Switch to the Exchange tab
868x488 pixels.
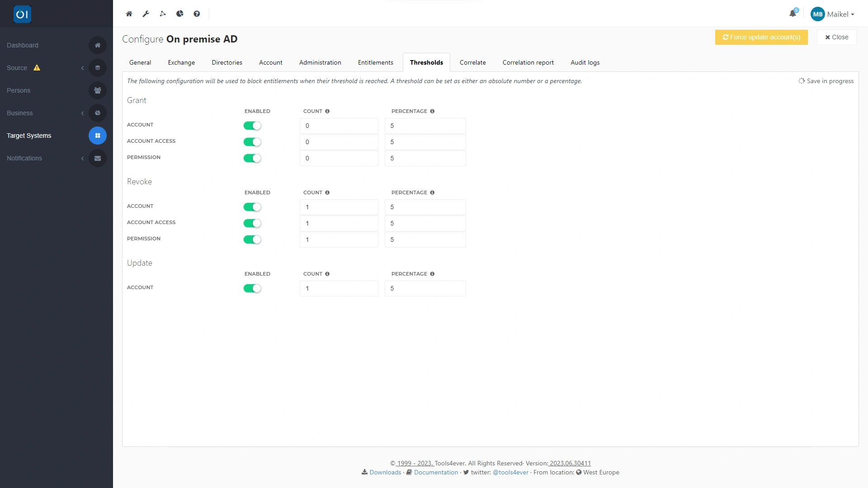(181, 62)
